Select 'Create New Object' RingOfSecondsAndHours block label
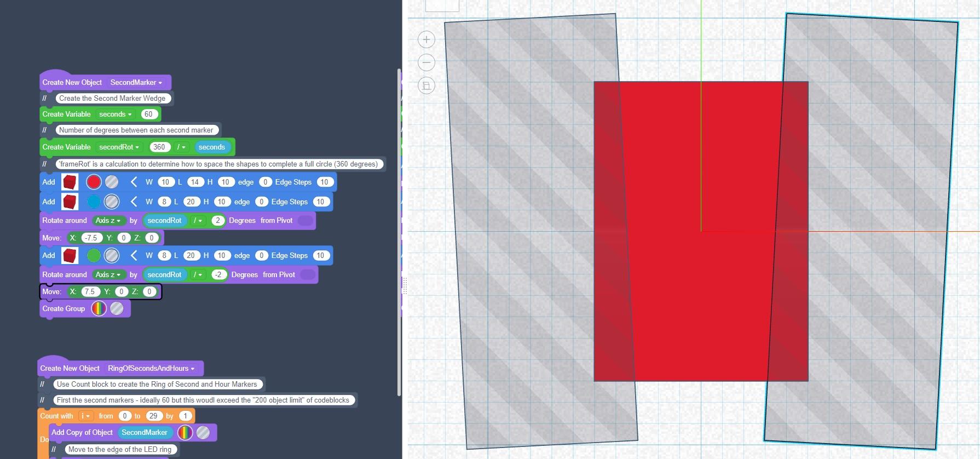 [70, 368]
